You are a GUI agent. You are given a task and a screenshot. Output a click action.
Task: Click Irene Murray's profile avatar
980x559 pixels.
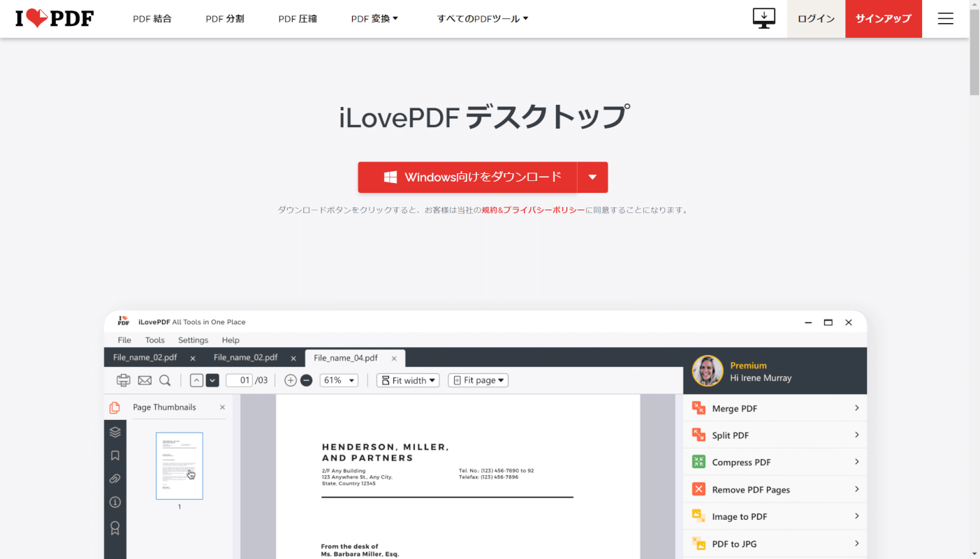tap(708, 371)
